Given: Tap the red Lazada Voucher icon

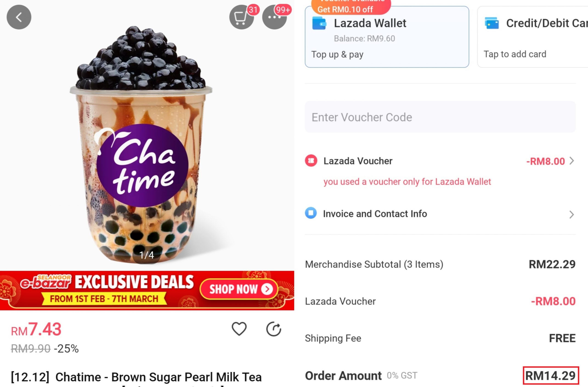Looking at the screenshot, I should (311, 161).
